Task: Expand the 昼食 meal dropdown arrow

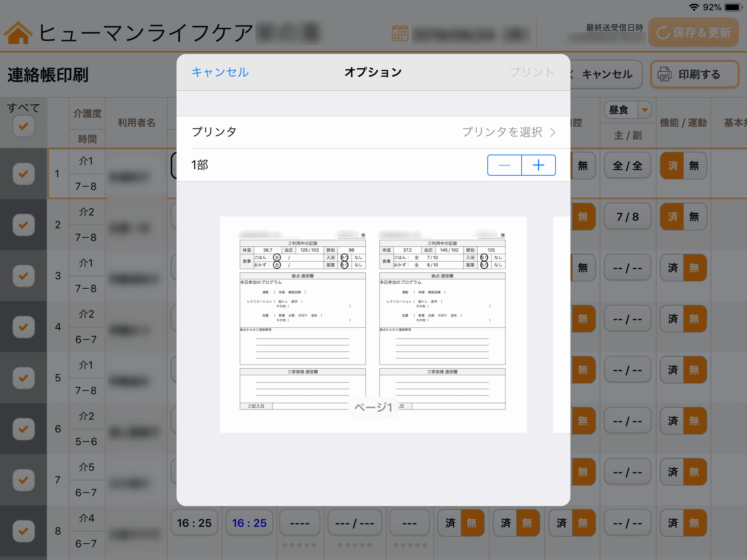Action: click(x=645, y=110)
